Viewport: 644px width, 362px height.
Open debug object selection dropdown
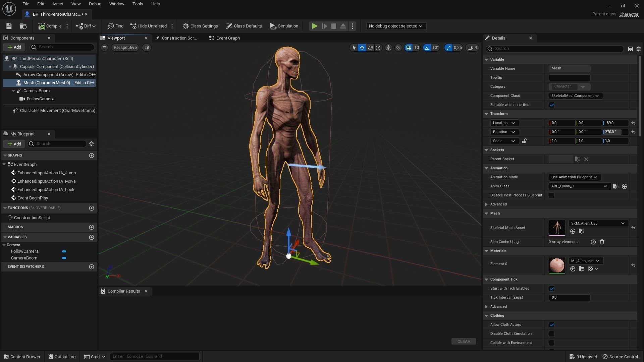point(395,26)
